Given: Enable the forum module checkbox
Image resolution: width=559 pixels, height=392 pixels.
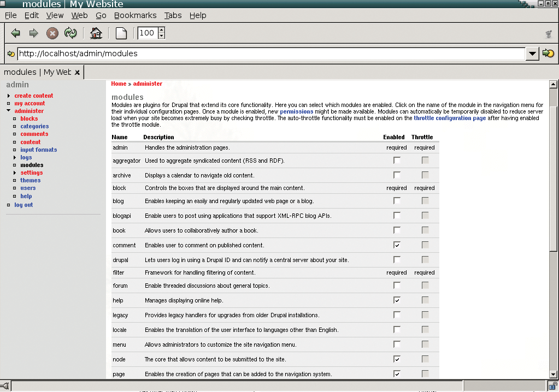Looking at the screenshot, I should (x=397, y=285).
